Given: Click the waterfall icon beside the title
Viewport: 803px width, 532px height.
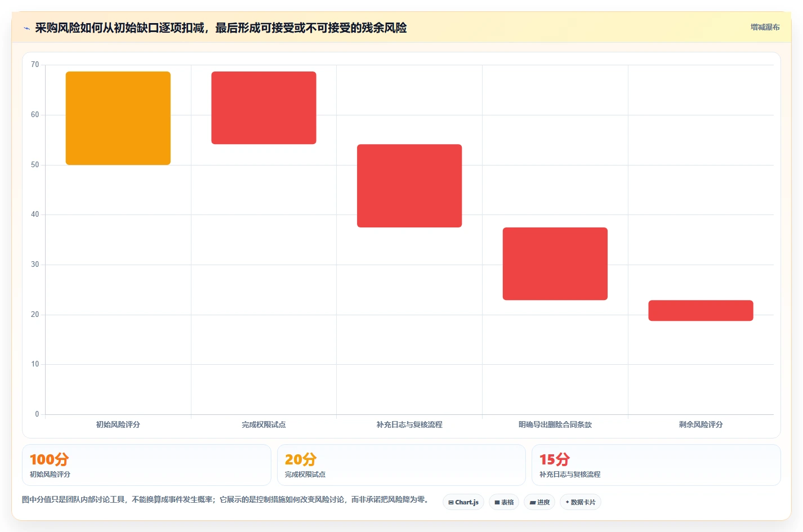Looking at the screenshot, I should (26, 28).
